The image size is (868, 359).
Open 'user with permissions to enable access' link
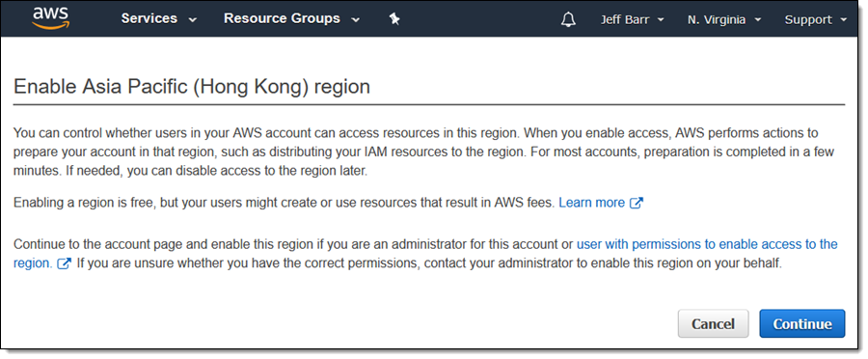pyautogui.click(x=707, y=244)
